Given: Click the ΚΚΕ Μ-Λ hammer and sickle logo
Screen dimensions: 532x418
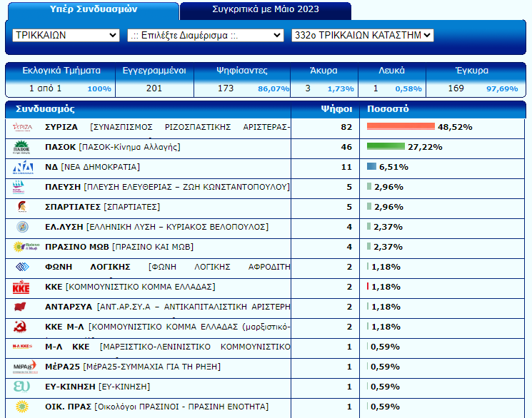Looking at the screenshot, I should pyautogui.click(x=20, y=327).
